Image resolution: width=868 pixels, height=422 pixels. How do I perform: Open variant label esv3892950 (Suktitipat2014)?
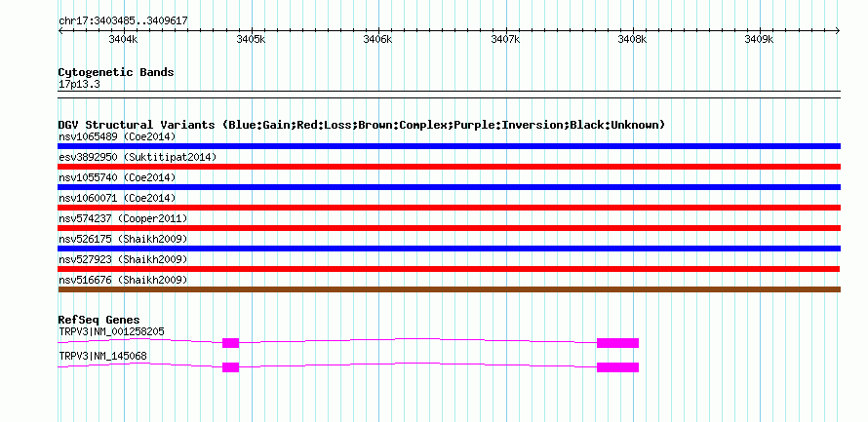pyautogui.click(x=138, y=157)
